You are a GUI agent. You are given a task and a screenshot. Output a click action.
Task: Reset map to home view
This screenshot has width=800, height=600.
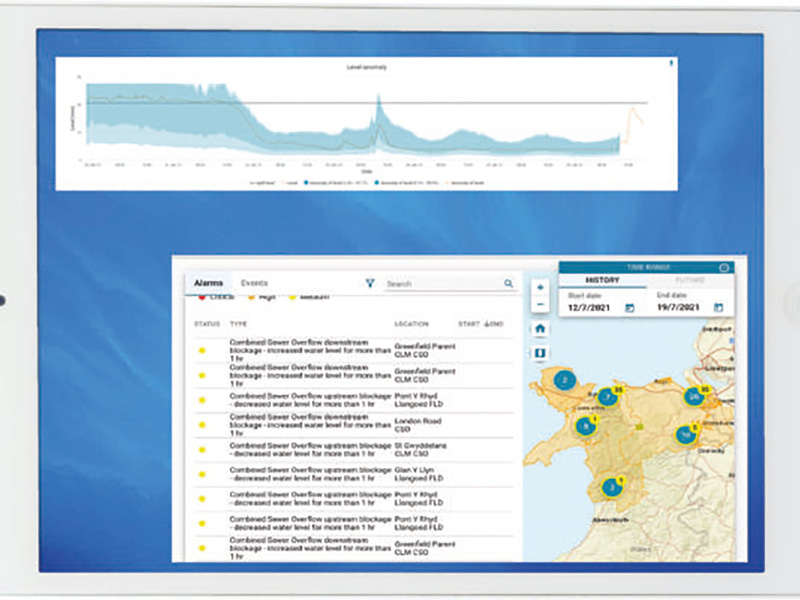click(540, 328)
